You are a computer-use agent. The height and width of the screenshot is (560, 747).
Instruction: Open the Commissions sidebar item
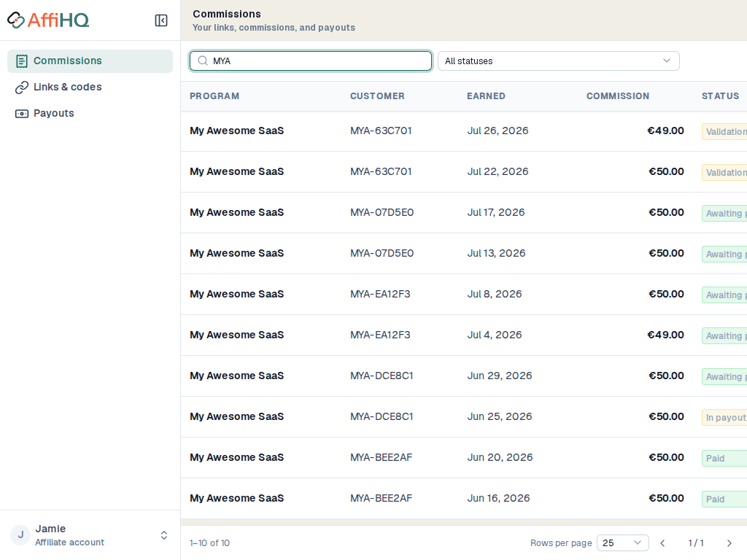90,61
